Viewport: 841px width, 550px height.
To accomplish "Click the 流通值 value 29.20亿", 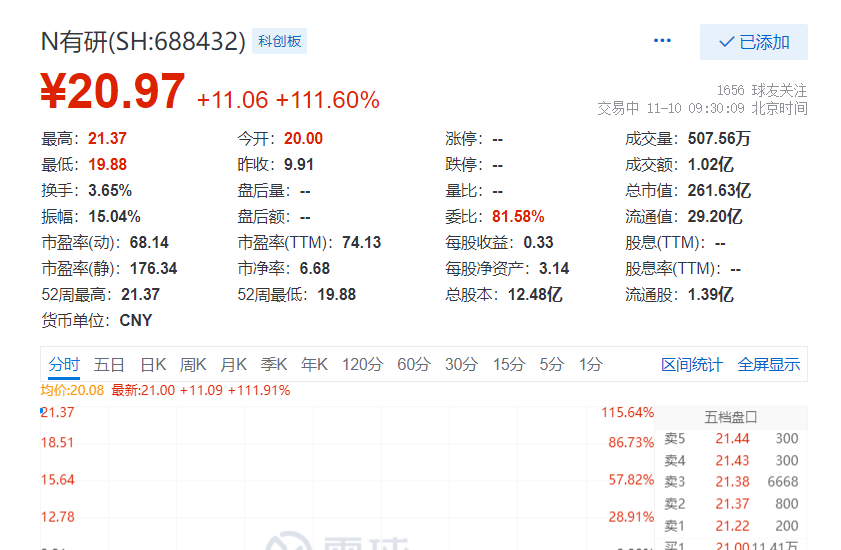I will (715, 216).
